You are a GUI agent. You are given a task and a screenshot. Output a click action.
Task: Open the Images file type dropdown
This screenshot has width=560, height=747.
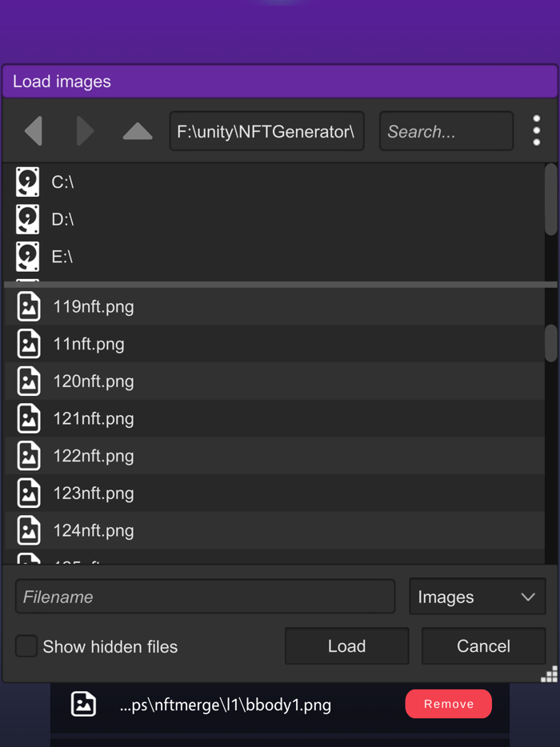coord(477,596)
